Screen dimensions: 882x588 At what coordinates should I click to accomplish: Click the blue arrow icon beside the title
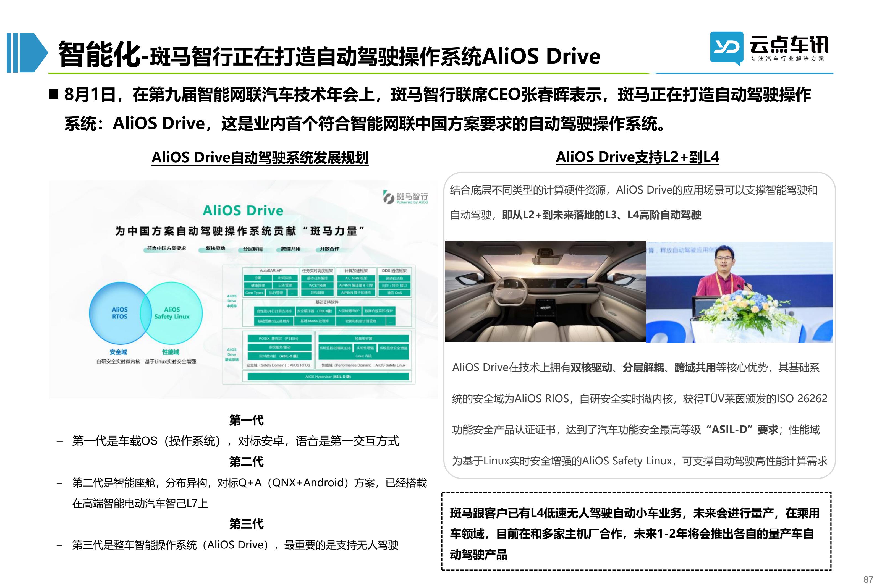(27, 53)
